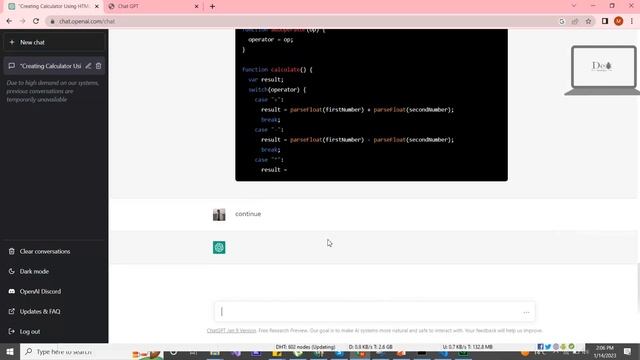Click the ChatGPT logo avatar in response row
This screenshot has width=640, height=360.
coord(219,247)
